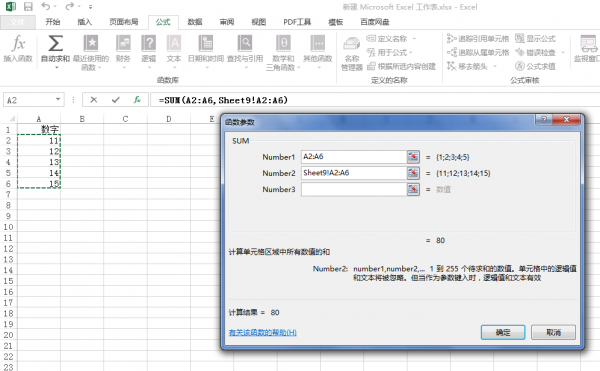600x371 pixels.
Task: Open the Recently Used functions star icon
Action: (x=91, y=43)
